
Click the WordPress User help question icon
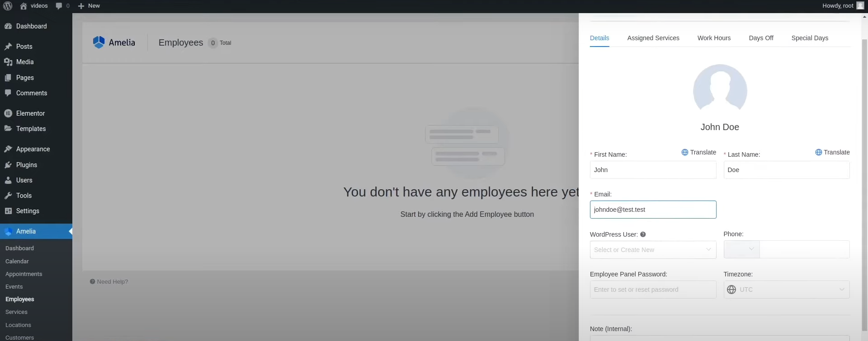click(643, 234)
